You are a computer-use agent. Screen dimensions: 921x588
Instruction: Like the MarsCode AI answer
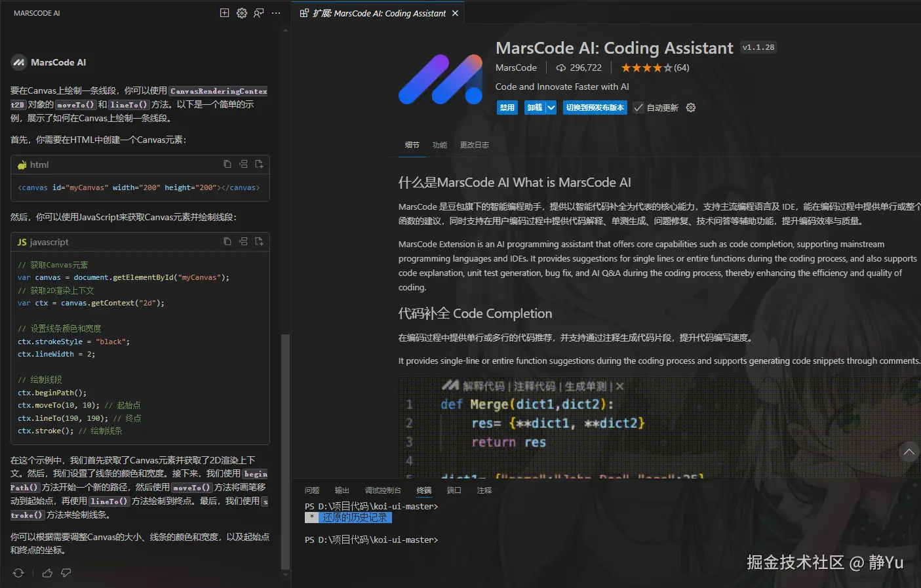click(x=47, y=573)
